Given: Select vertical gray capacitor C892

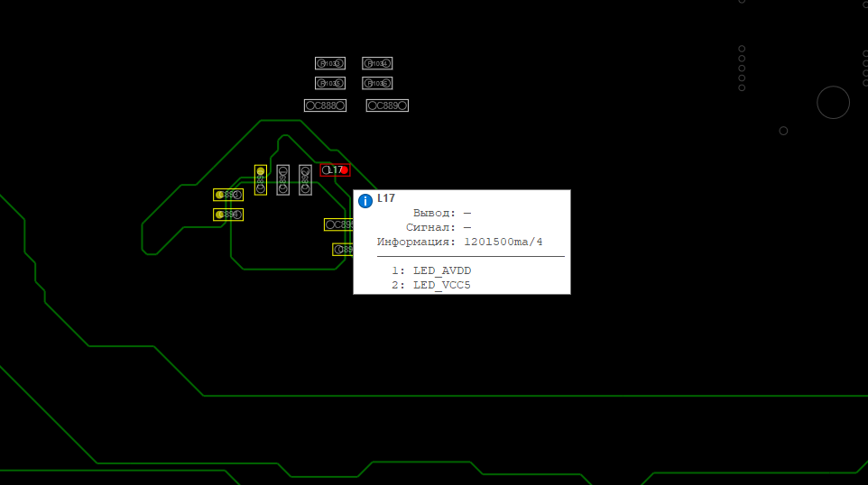Looking at the screenshot, I should [x=305, y=179].
